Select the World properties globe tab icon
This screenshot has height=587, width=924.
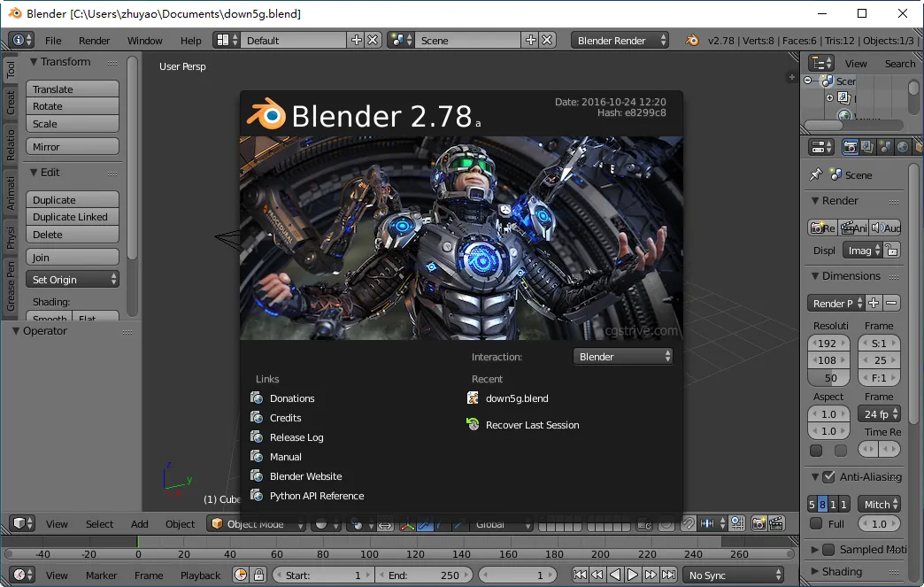[902, 147]
